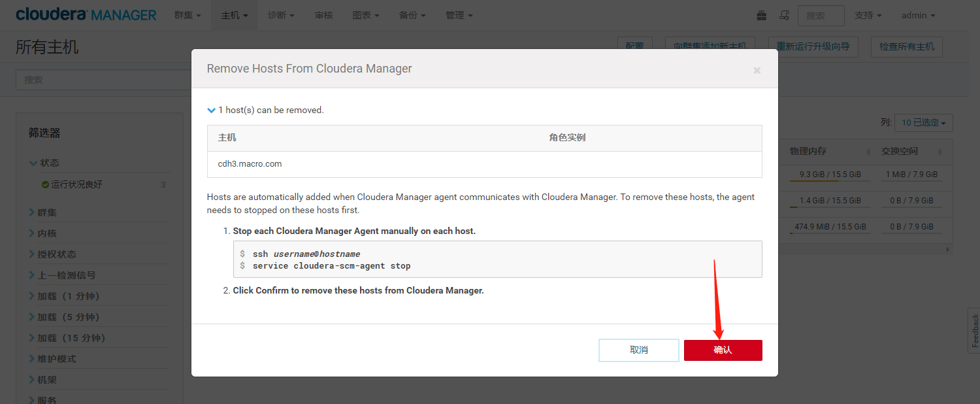Click the ssh username@hostname command line

[306, 254]
